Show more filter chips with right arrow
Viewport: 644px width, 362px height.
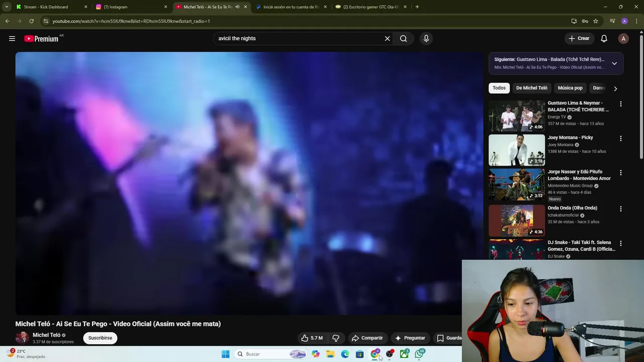615,88
